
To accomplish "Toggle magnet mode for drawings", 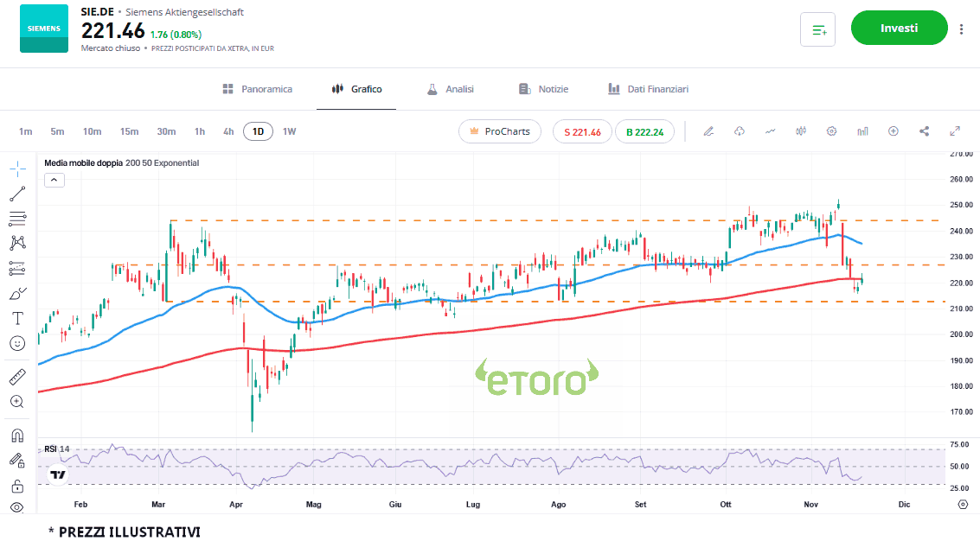I will point(17,436).
